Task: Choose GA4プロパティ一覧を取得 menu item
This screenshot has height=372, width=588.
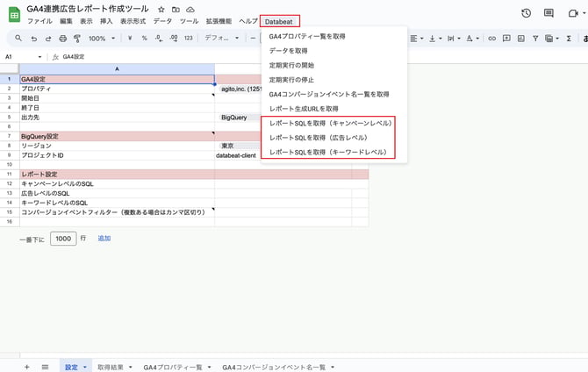Action: point(333,36)
